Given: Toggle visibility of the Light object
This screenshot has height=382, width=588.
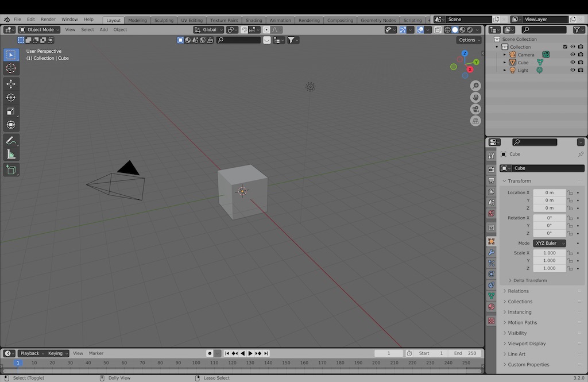Looking at the screenshot, I should tap(572, 70).
